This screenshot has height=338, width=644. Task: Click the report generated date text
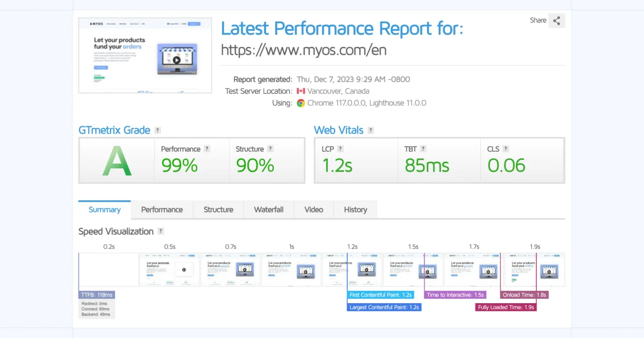pyautogui.click(x=353, y=79)
